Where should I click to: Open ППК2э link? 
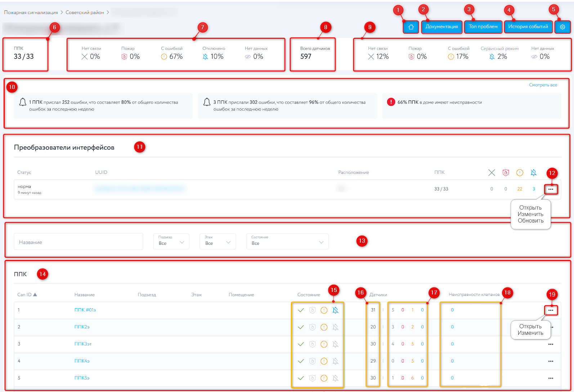click(x=82, y=327)
